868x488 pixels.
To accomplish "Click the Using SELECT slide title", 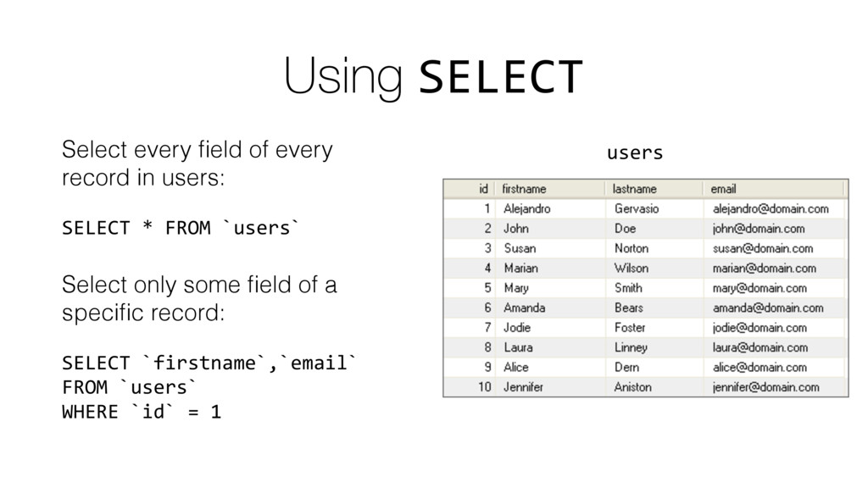I will (x=433, y=76).
